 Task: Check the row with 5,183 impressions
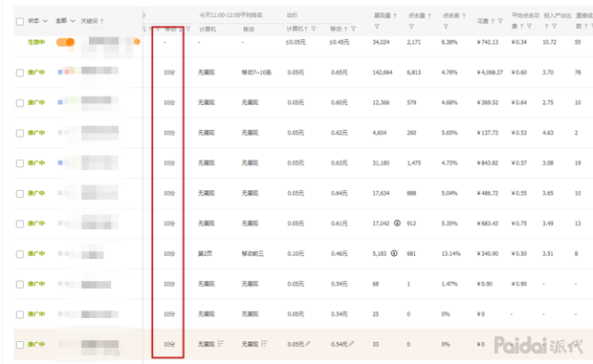click(x=20, y=254)
